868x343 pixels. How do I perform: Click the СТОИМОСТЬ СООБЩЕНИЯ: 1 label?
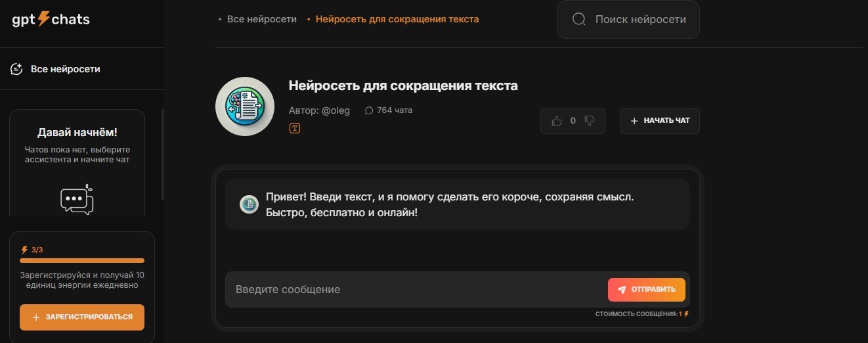pos(639,314)
